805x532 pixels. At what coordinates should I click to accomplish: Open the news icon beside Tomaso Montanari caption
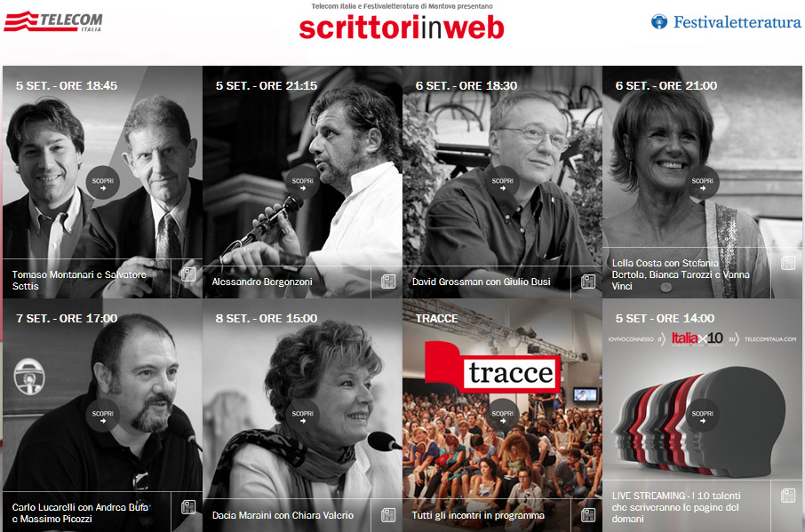(x=187, y=274)
